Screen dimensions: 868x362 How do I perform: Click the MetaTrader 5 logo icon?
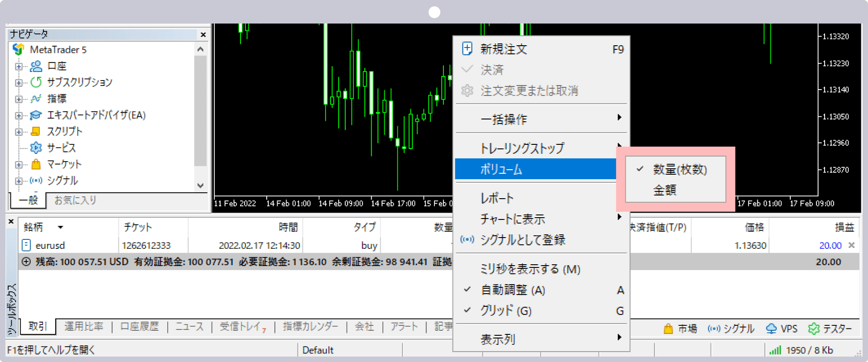pos(19,49)
